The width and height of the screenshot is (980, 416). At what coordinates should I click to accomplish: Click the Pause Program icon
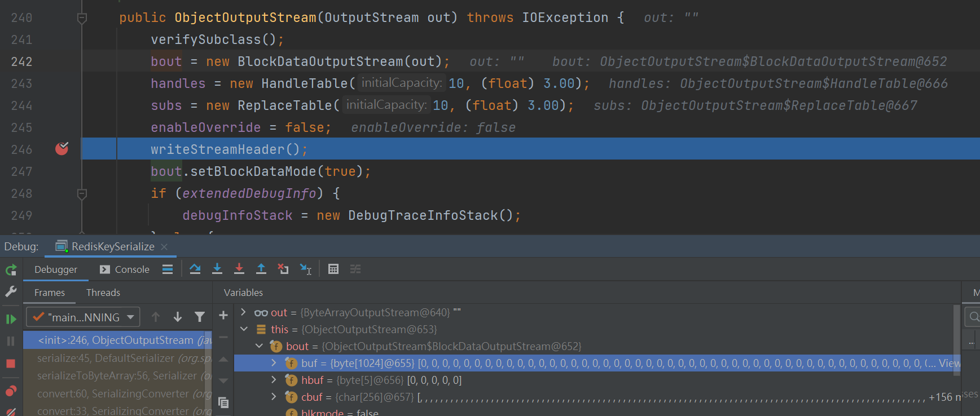[x=11, y=341]
